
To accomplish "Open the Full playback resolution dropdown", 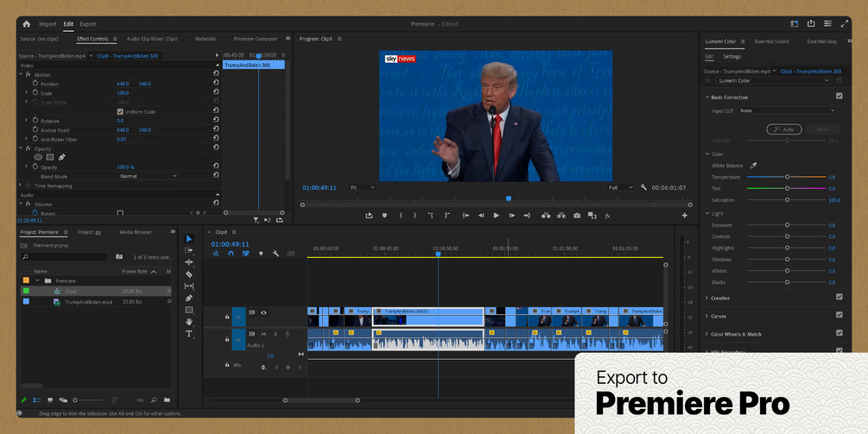I will [x=620, y=187].
